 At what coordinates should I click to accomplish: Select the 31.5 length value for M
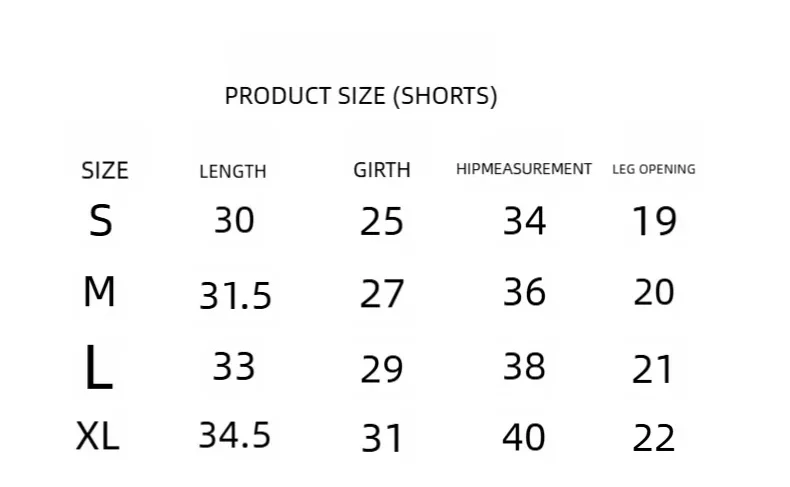235,295
